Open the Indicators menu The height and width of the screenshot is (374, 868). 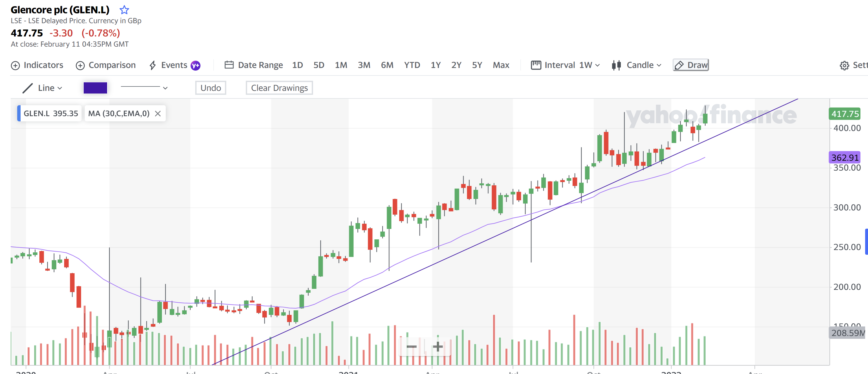37,65
